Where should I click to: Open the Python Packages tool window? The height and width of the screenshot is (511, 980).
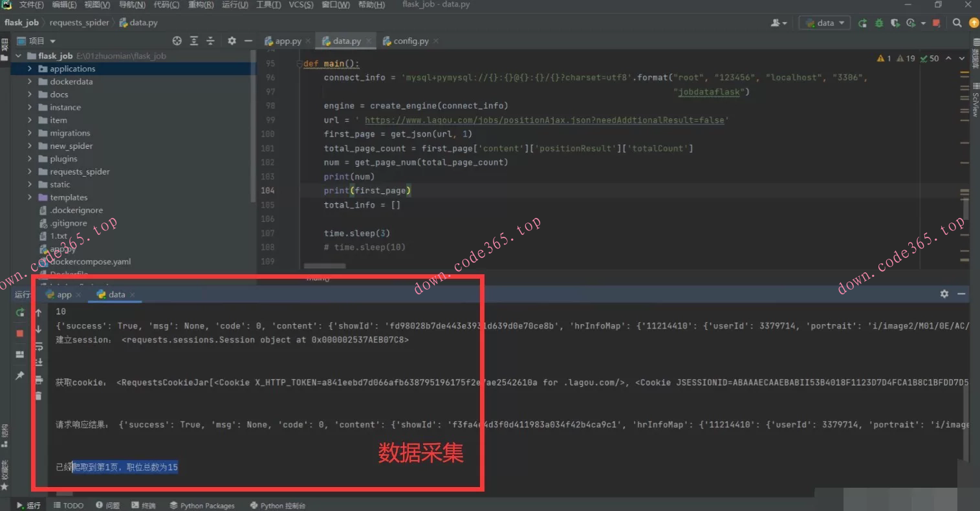tap(202, 505)
